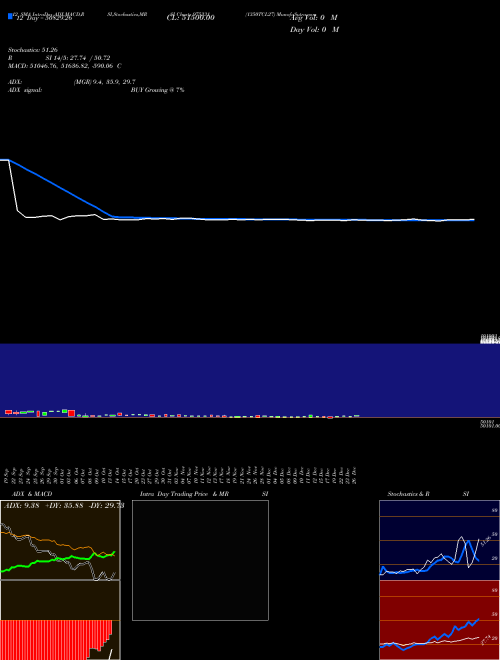500x660 pixels.
Task: Select the '12 Day = 50829.26' SMA label
Action: pos(44,18)
